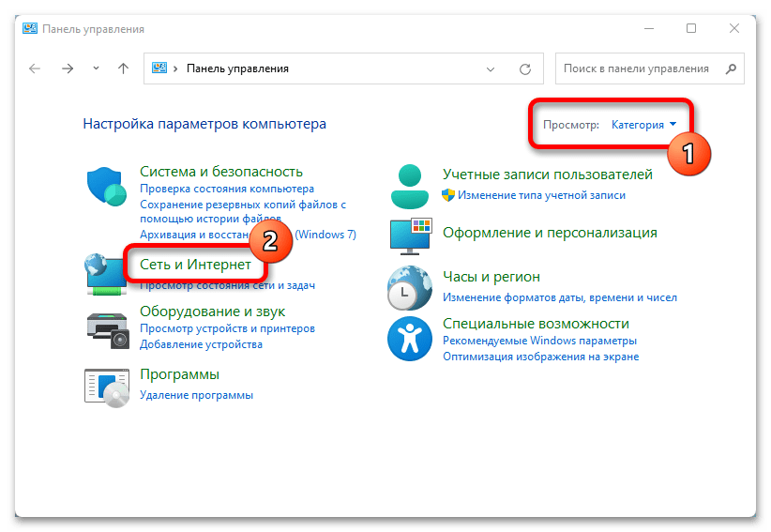
Task: Refresh the Control Panel view
Action: (x=525, y=68)
